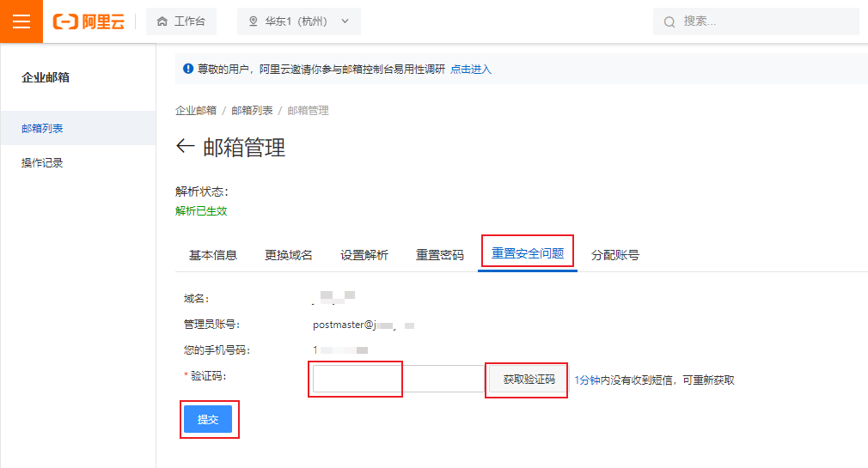
Task: Open the 点击进入 survey link
Action: point(471,70)
